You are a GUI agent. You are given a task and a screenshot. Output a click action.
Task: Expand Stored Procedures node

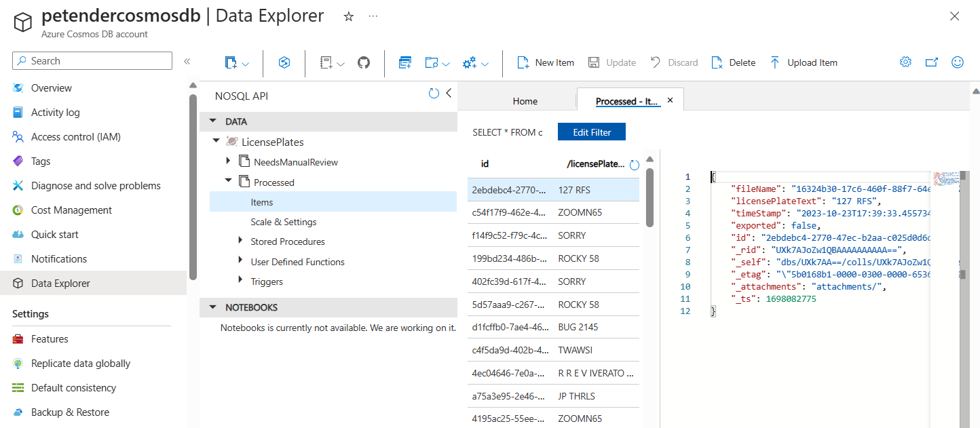(x=240, y=241)
